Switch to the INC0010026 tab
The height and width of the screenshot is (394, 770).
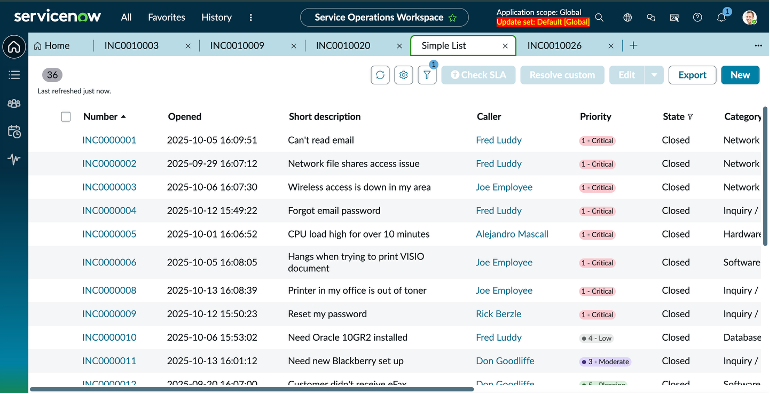[x=554, y=46]
